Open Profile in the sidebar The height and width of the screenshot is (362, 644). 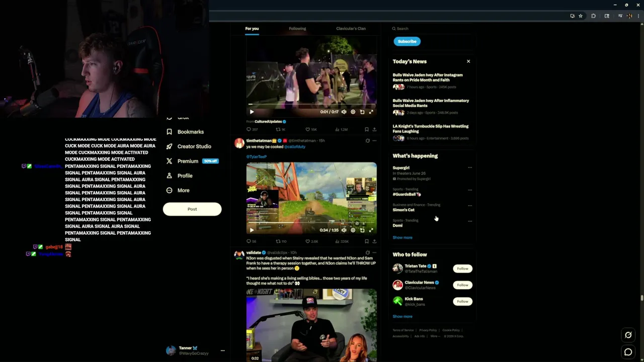[x=180, y=175]
